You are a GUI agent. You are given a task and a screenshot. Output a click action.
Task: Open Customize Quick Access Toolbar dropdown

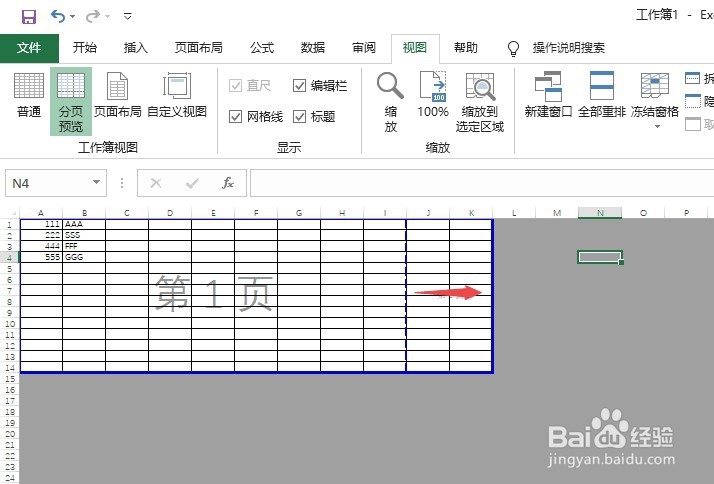[128, 16]
